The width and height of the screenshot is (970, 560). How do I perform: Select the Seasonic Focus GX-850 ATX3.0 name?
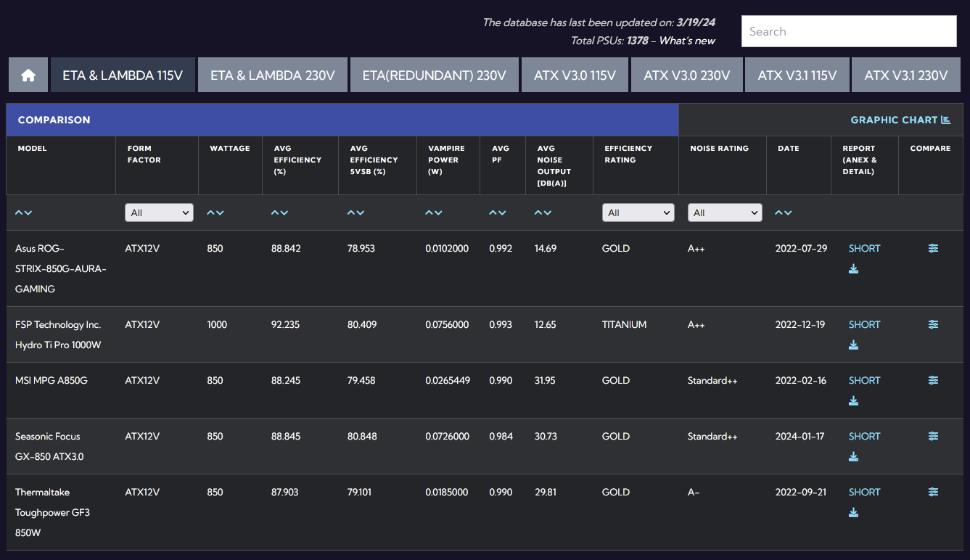[49, 446]
